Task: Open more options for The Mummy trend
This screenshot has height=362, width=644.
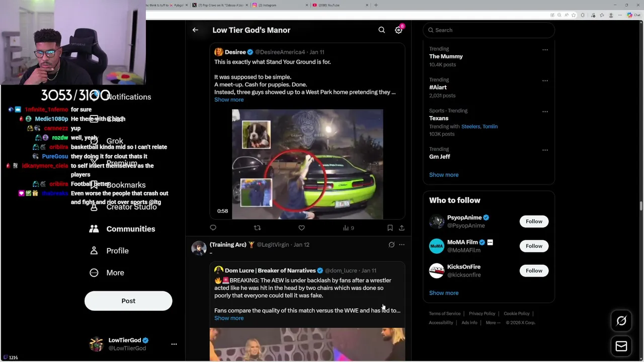Action: point(545,50)
